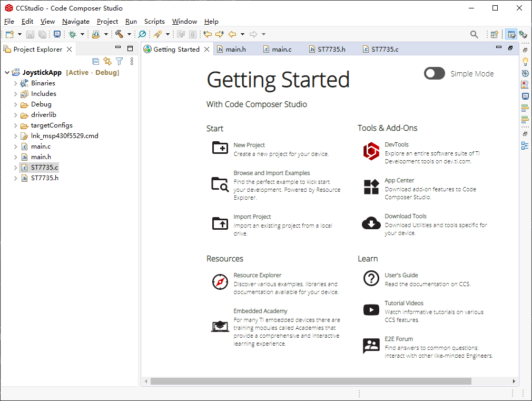Switch to the main.c editor tab
532x401 pixels.
(278, 49)
